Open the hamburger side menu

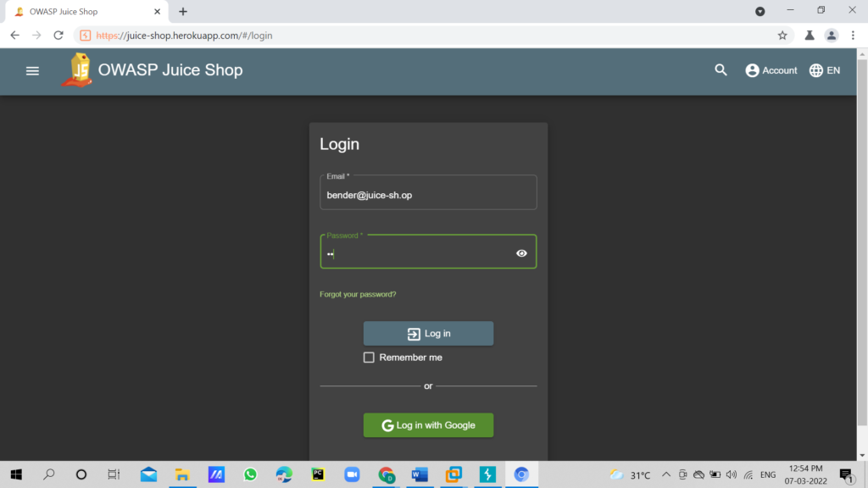pyautogui.click(x=32, y=71)
